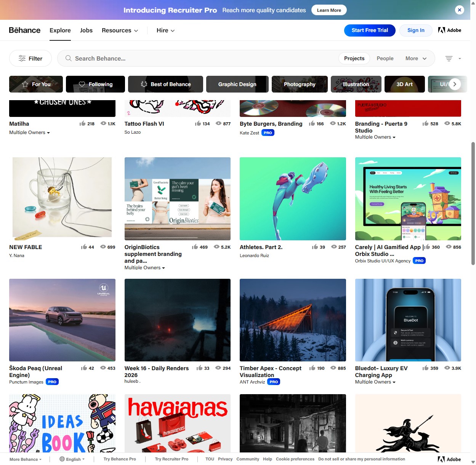
Task: Click PRO badge next to Kate Zest
Action: (x=268, y=133)
